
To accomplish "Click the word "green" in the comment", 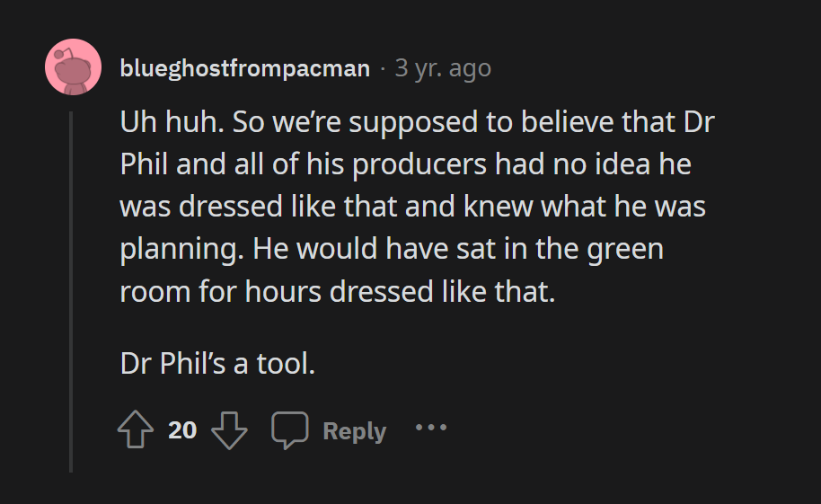I will (625, 249).
